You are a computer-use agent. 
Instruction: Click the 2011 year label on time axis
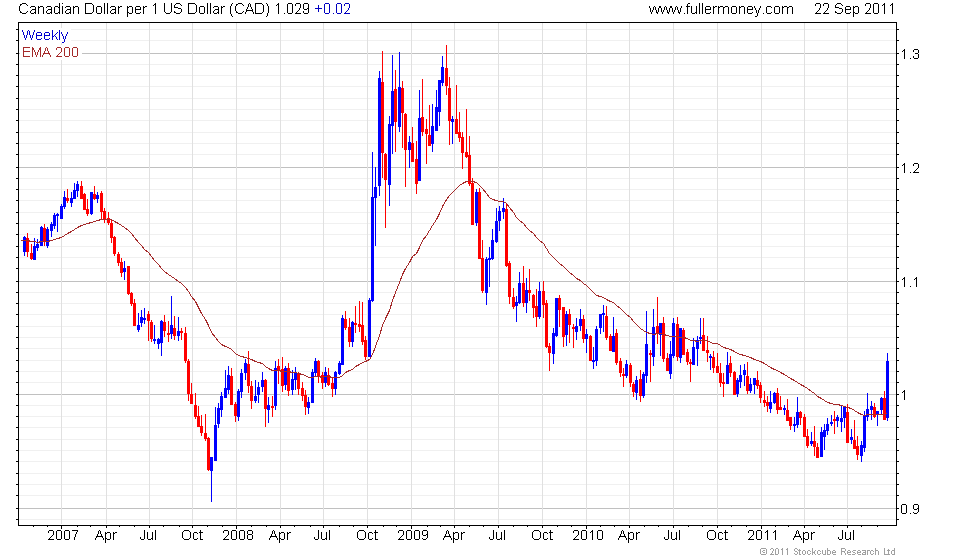tap(762, 536)
